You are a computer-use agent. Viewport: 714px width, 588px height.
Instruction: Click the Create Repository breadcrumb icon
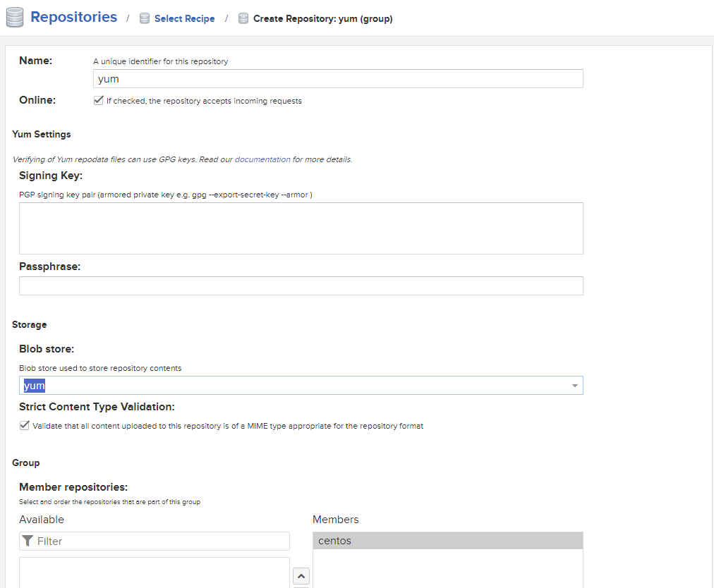click(243, 19)
